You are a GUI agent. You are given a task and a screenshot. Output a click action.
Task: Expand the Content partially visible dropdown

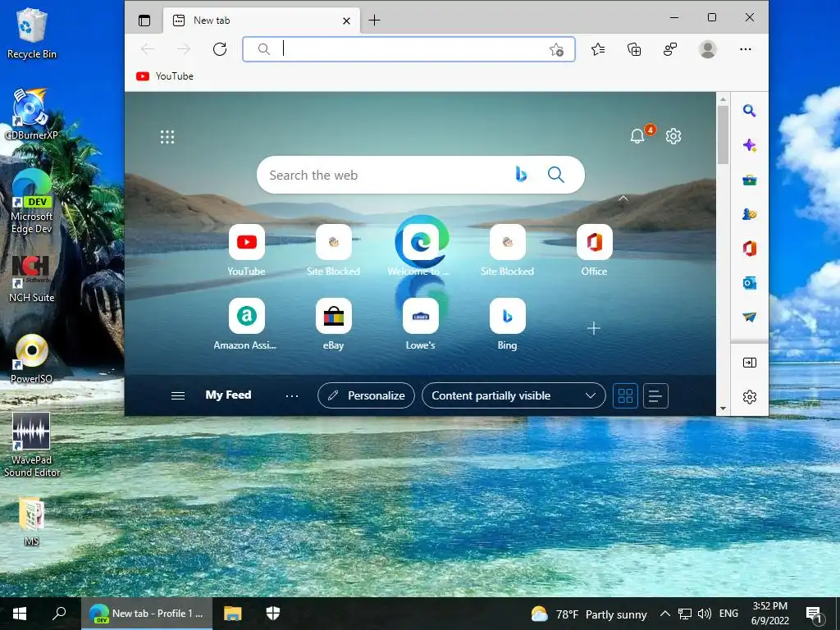(514, 395)
